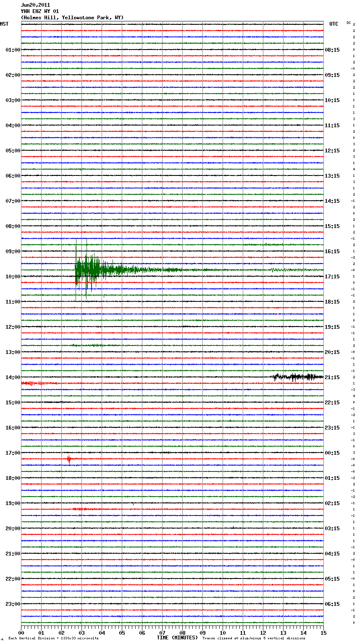
Task: Click the 23:00 MST time label
Action: [13, 604]
